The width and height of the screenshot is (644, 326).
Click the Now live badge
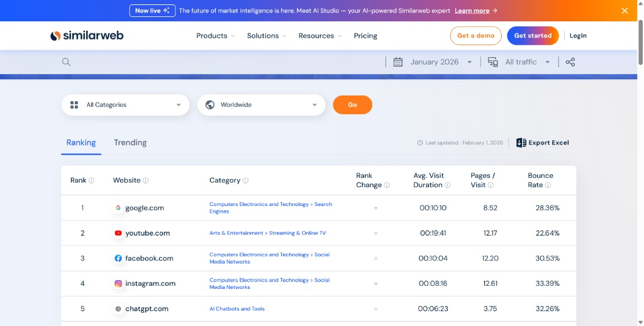coord(152,11)
